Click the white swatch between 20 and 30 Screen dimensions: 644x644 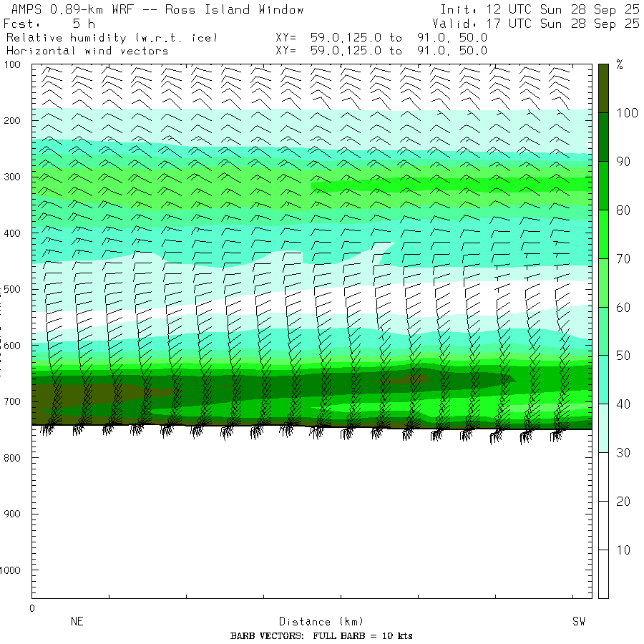coord(603,477)
